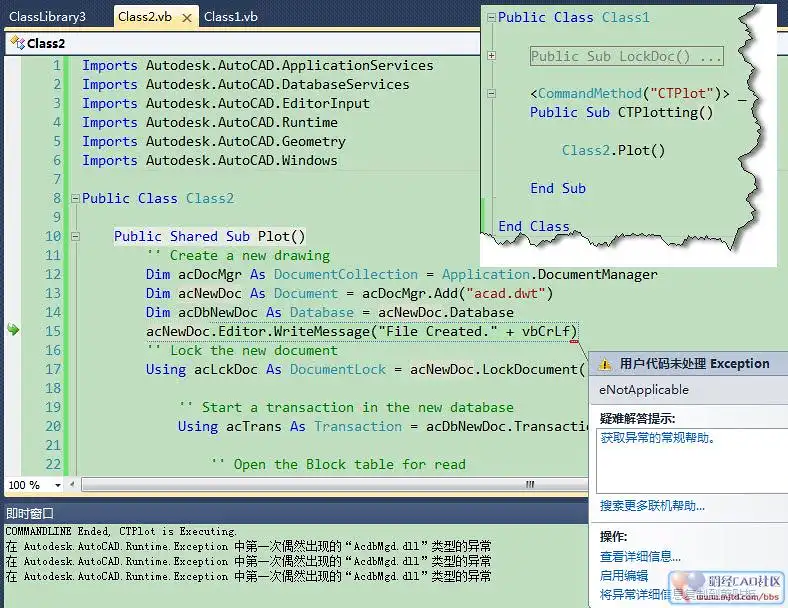The width and height of the screenshot is (788, 608).
Task: Click 'Imports Autodesk.AutoCAD.Geometry' line
Action: click(214, 142)
